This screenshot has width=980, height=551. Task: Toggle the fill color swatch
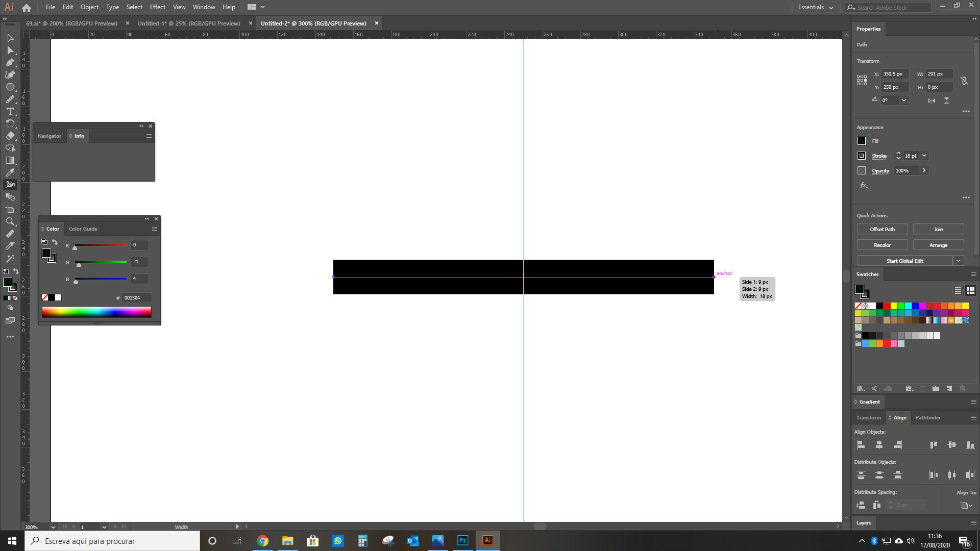click(862, 141)
